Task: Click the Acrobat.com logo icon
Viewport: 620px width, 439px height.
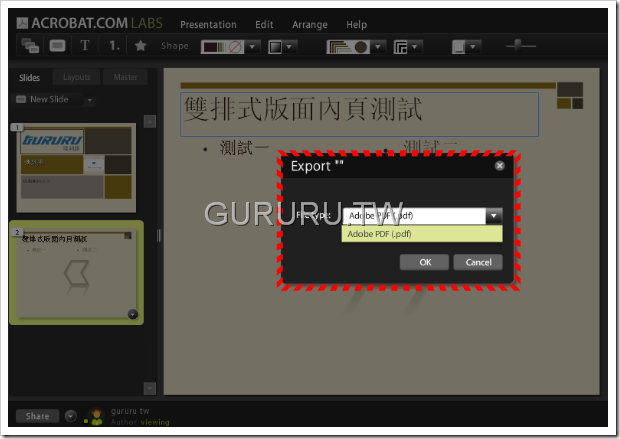Action: pos(22,23)
